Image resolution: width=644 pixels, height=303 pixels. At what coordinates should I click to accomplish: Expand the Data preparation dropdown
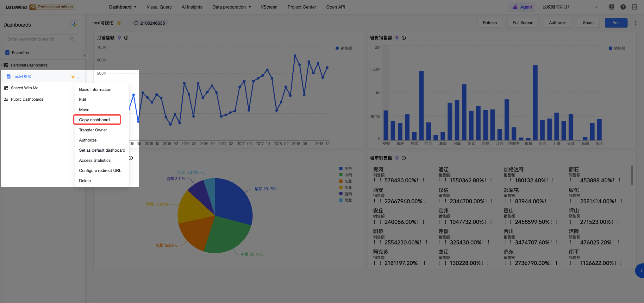pos(232,7)
